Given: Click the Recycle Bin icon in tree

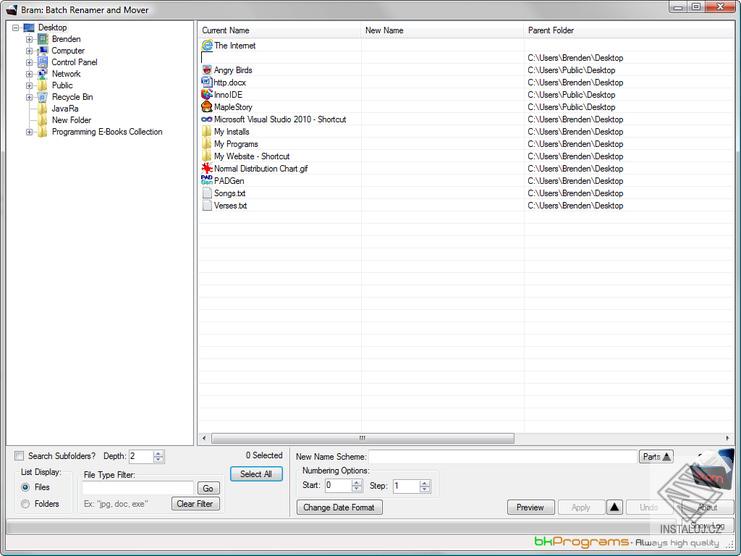Looking at the screenshot, I should [43, 97].
